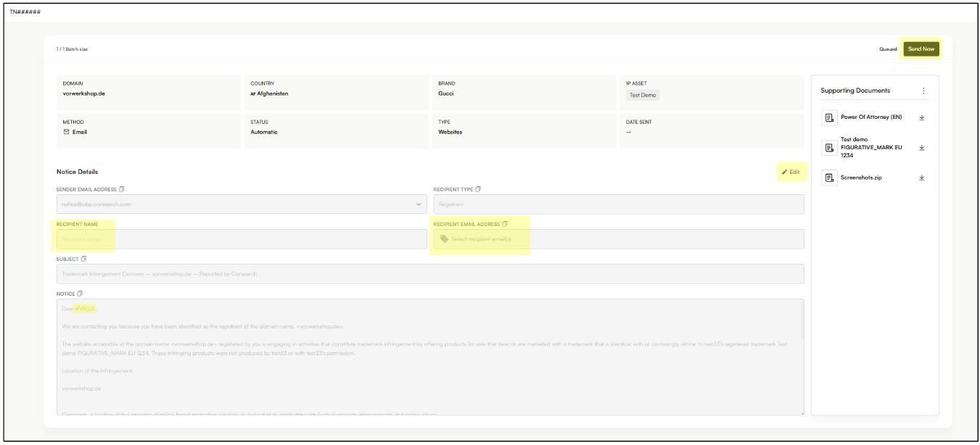Click the Notice Details heading
This screenshot has width=980, height=445.
77,172
